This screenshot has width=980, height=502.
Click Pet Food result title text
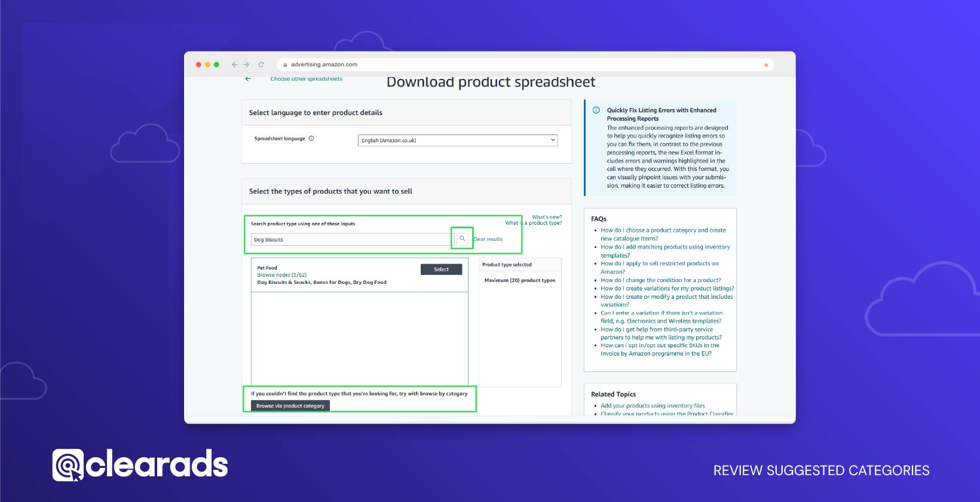(267, 268)
